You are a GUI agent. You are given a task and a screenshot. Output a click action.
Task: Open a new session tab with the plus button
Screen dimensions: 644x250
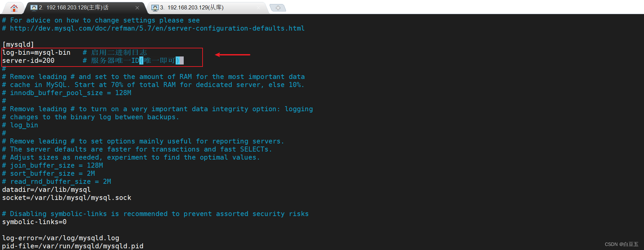[x=278, y=8]
